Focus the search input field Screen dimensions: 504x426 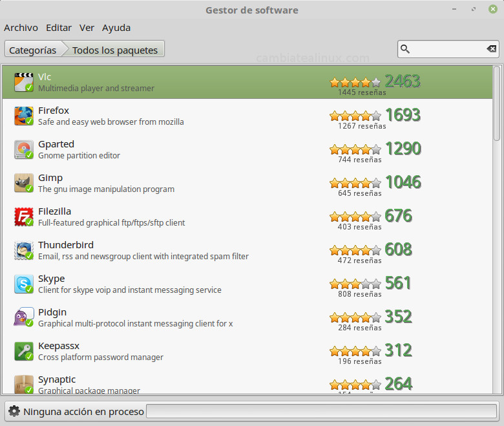[x=448, y=49]
